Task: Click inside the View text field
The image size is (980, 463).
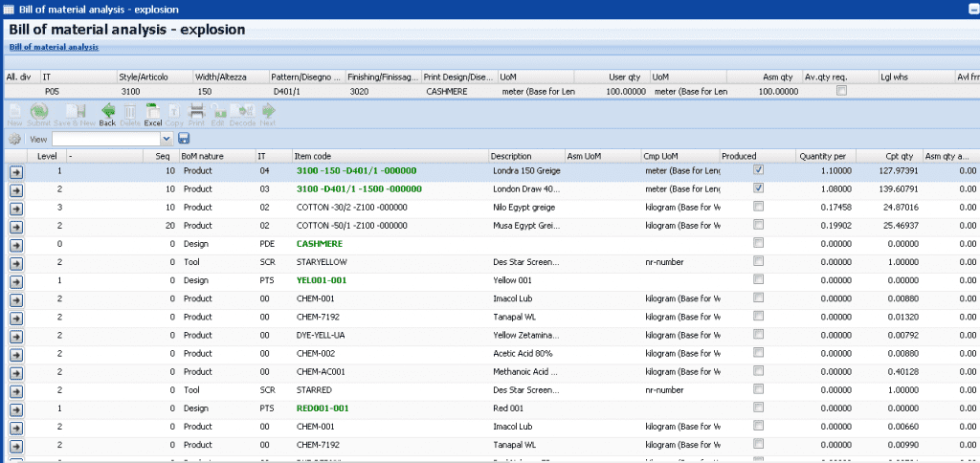Action: (105, 139)
